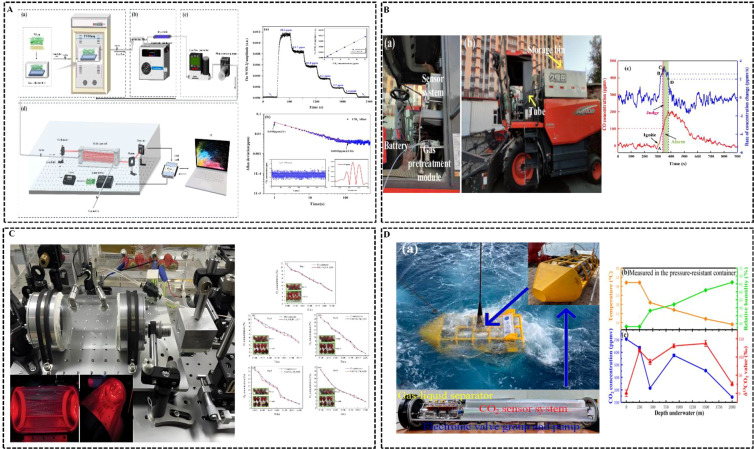Select the laptop image in panel A
Viewport: 754px width, 449px height.
click(207, 166)
